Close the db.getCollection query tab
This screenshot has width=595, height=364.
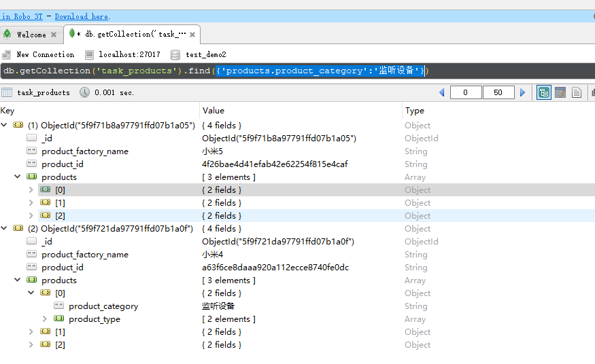point(192,35)
